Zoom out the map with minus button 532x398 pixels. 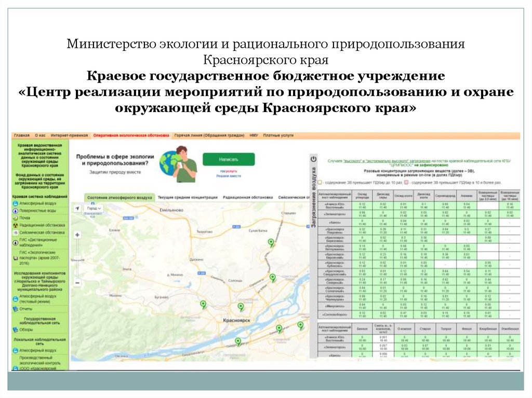click(77, 283)
